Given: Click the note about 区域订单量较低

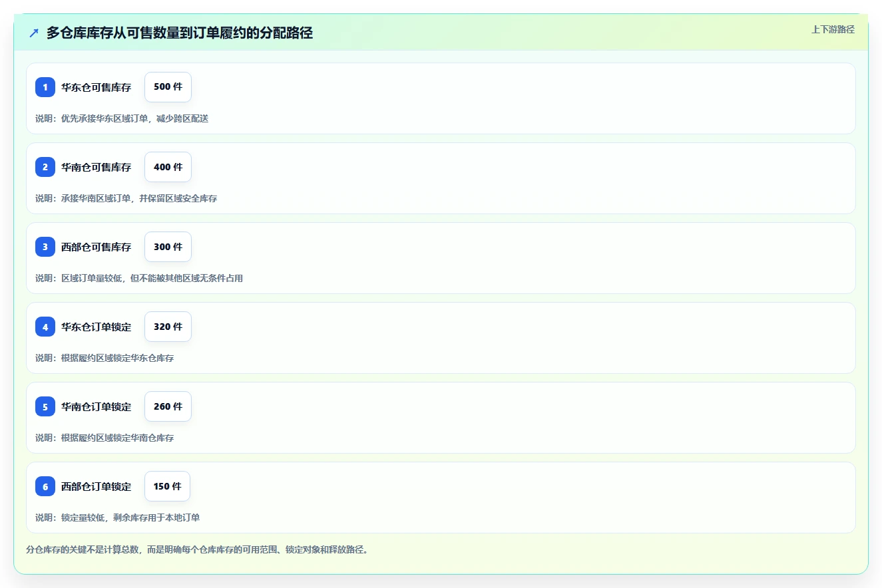Looking at the screenshot, I should point(139,278).
